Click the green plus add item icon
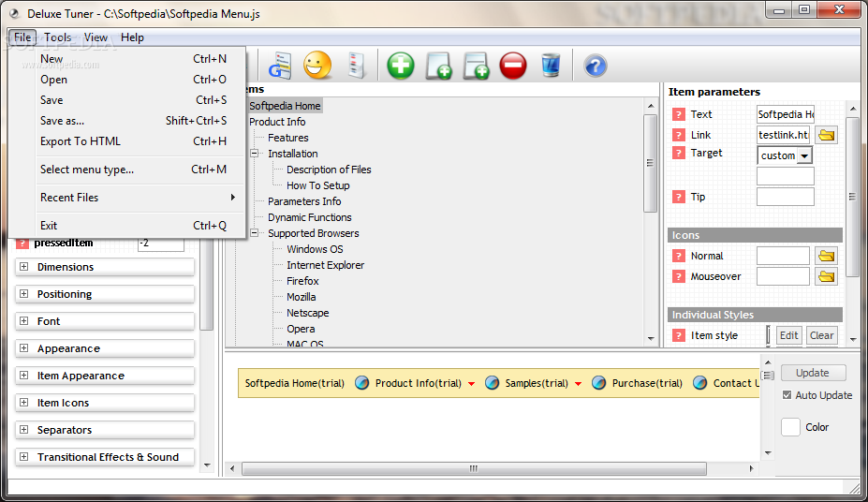Image resolution: width=868 pixels, height=502 pixels. pyautogui.click(x=400, y=66)
